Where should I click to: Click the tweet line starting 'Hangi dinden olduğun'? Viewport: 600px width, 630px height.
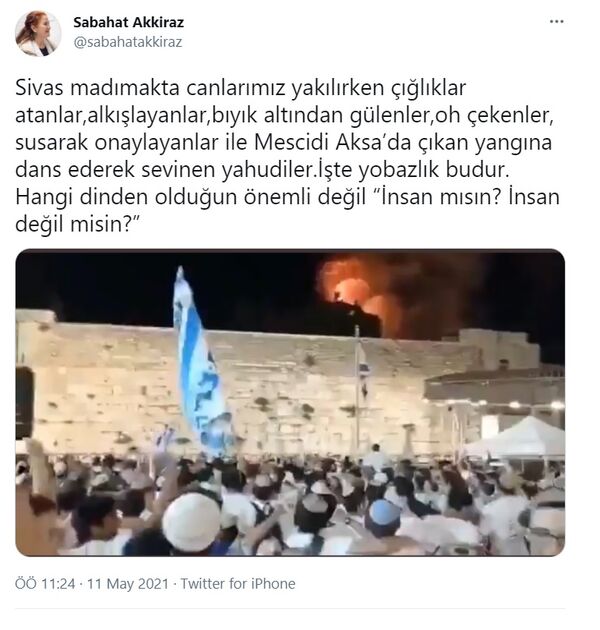[287, 197]
